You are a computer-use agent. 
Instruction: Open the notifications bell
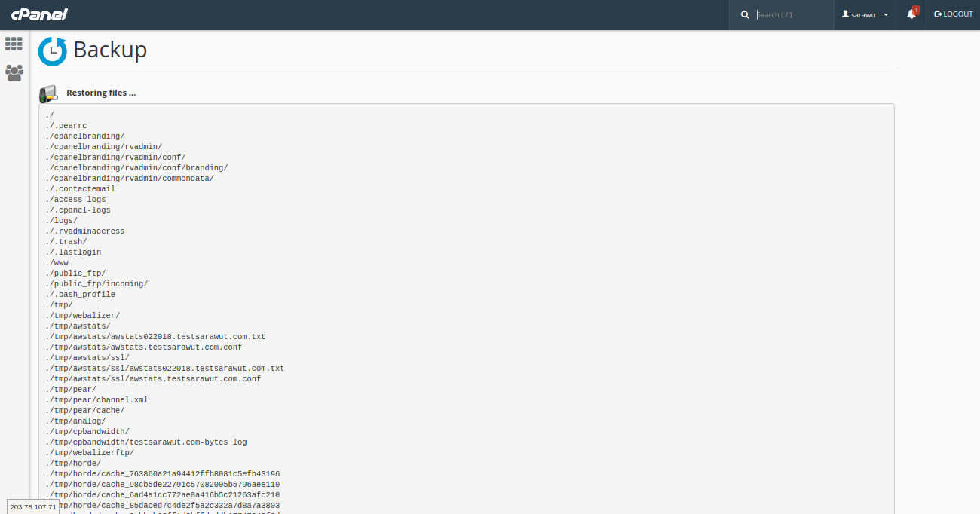911,15
